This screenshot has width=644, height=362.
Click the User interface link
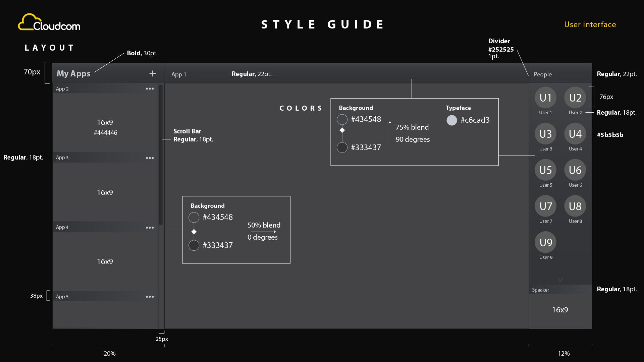[x=590, y=24]
